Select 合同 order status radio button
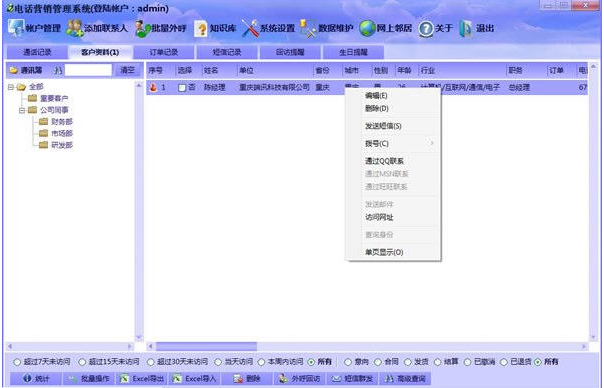Screen dimensions: 604x388 [378, 362]
